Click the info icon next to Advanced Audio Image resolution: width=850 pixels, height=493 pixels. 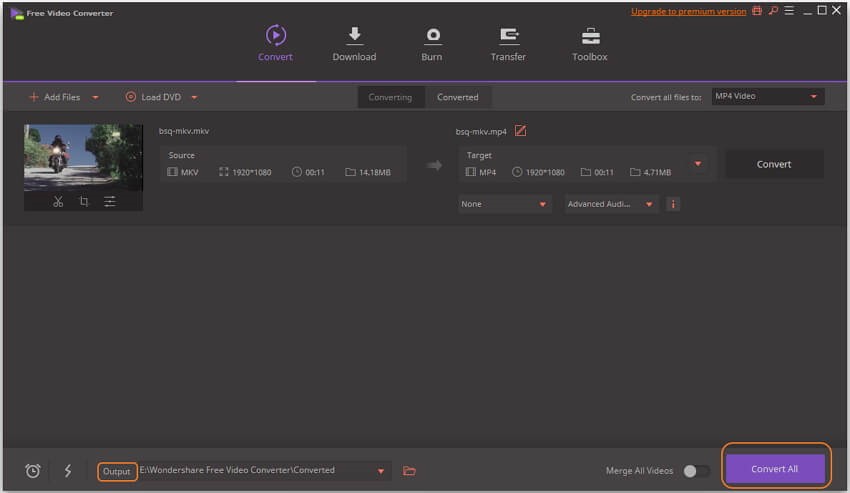point(673,204)
